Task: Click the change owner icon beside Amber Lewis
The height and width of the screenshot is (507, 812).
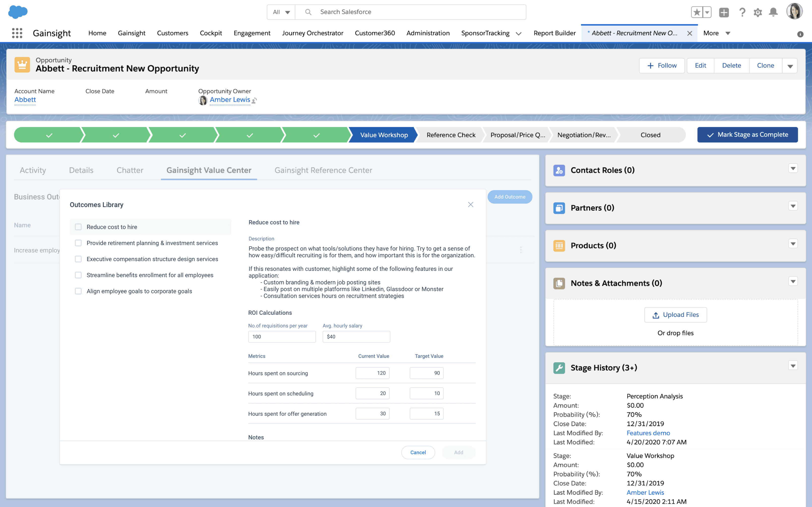Action: pyautogui.click(x=254, y=100)
